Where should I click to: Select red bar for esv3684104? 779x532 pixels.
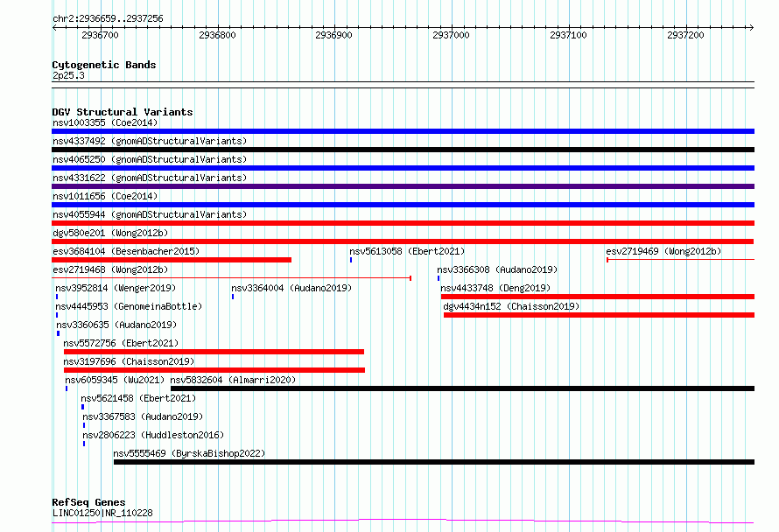pos(172,260)
